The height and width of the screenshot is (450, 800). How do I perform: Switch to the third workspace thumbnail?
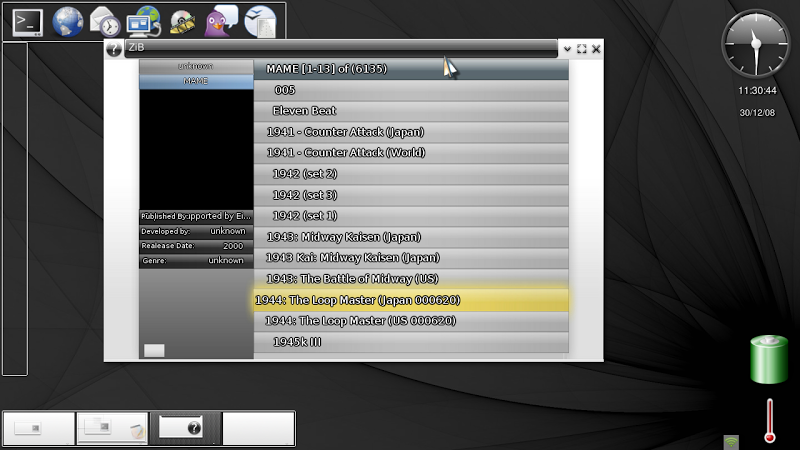click(x=185, y=428)
